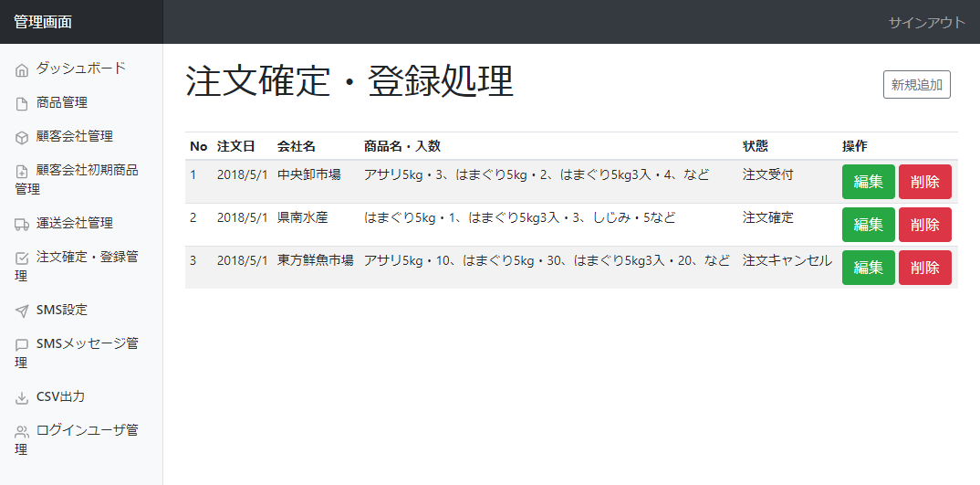The height and width of the screenshot is (485, 980).
Task: Select the 中央卸市場 company name cell
Action: (308, 174)
